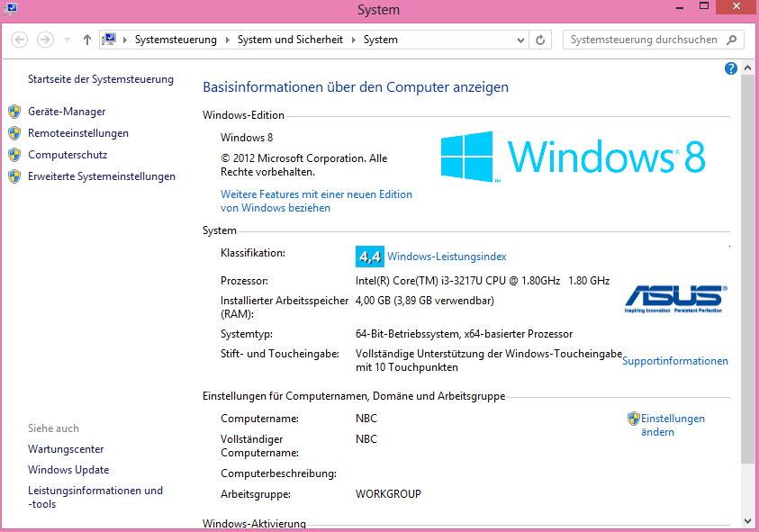Image resolution: width=759 pixels, height=532 pixels.
Task: Click the System window icon in the title bar
Action: click(x=11, y=9)
